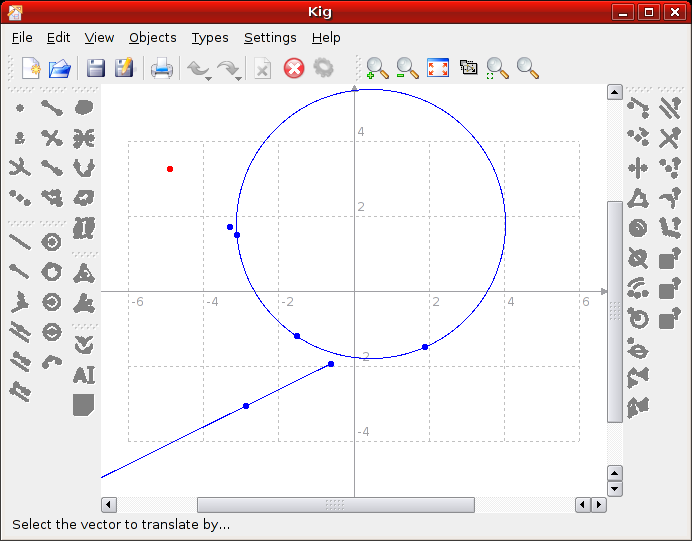Viewport: 692px width, 541px height.
Task: Select the text label 'AI' tool
Action: (x=84, y=375)
